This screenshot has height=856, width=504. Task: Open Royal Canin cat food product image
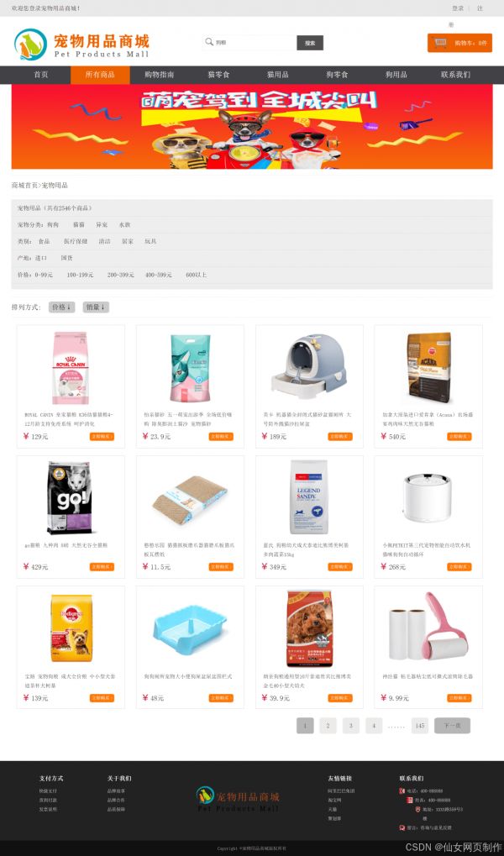(71, 367)
